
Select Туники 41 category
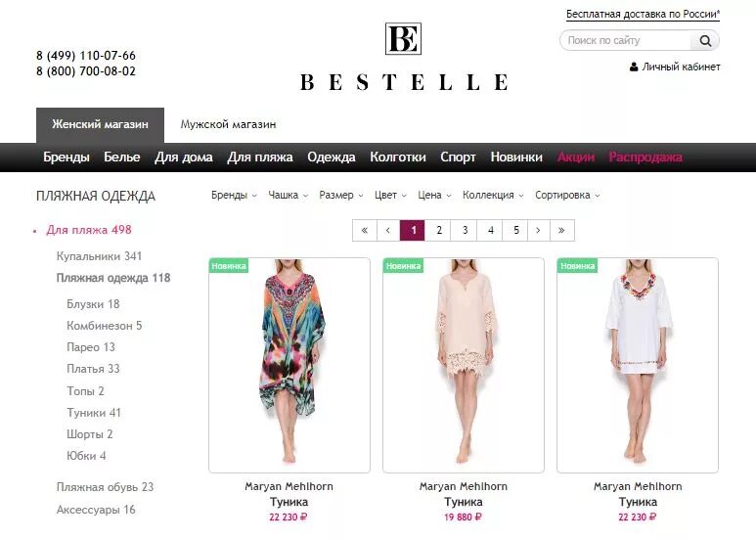click(94, 413)
